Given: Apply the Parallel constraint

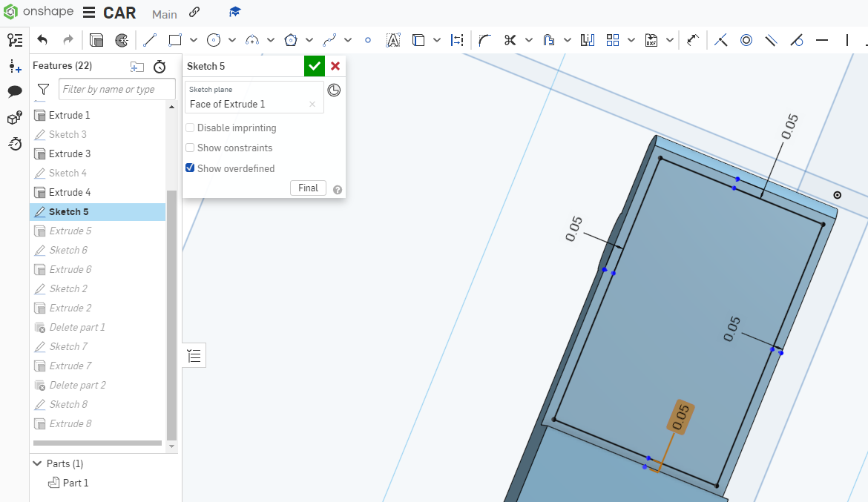Looking at the screenshot, I should pos(771,40).
